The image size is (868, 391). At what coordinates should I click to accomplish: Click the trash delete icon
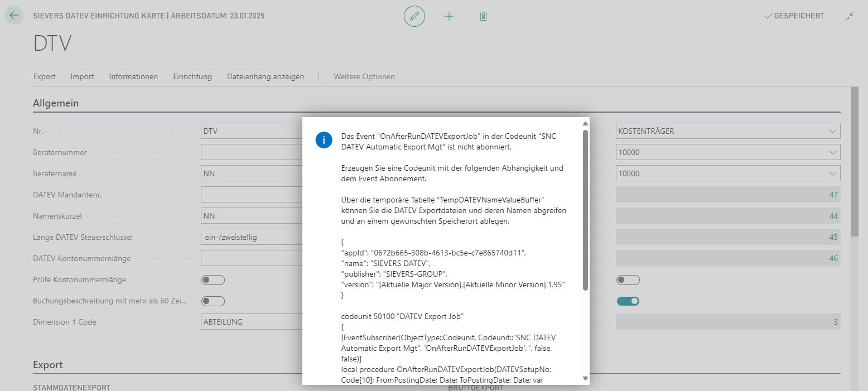click(483, 16)
